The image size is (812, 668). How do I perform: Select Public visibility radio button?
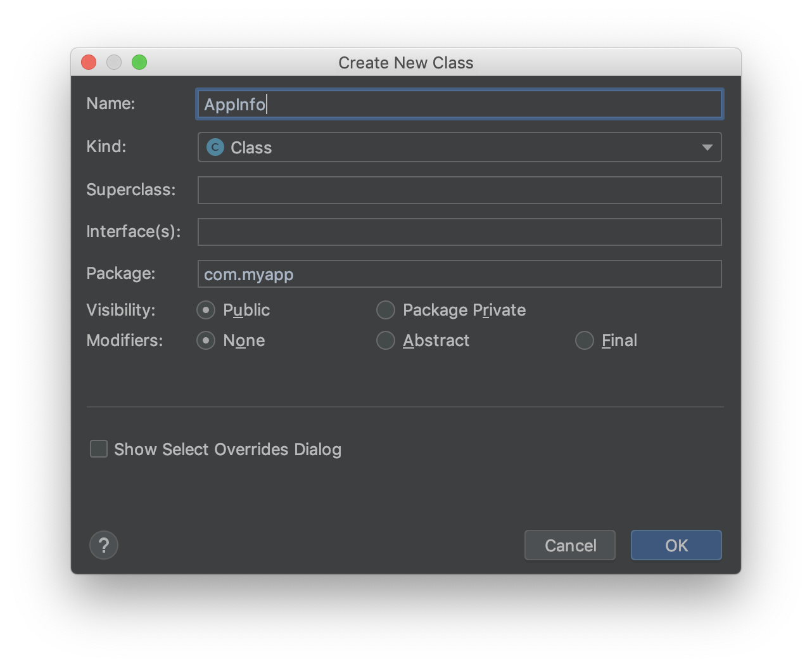click(206, 310)
